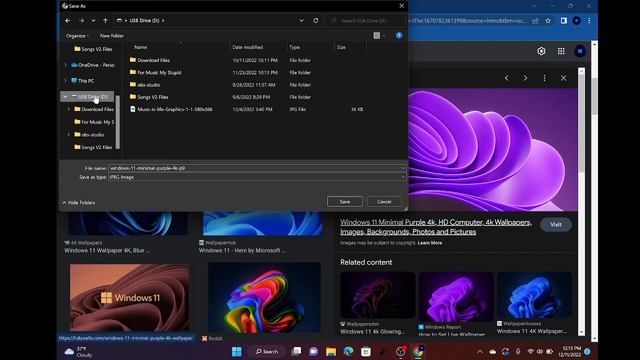
Task: Sort files by the Size column
Action: (x=341, y=47)
